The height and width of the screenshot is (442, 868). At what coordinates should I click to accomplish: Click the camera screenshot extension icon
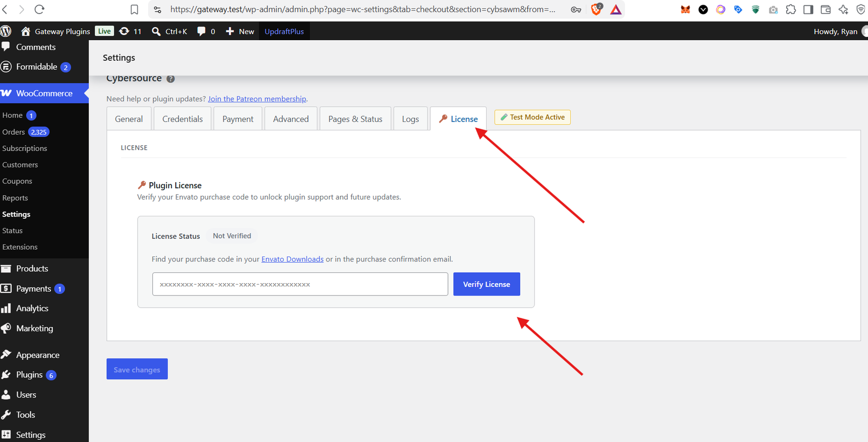773,9
